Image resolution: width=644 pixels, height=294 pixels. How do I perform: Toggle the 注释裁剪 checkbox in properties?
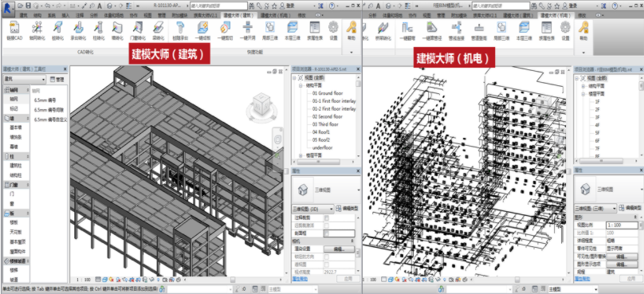click(x=327, y=218)
